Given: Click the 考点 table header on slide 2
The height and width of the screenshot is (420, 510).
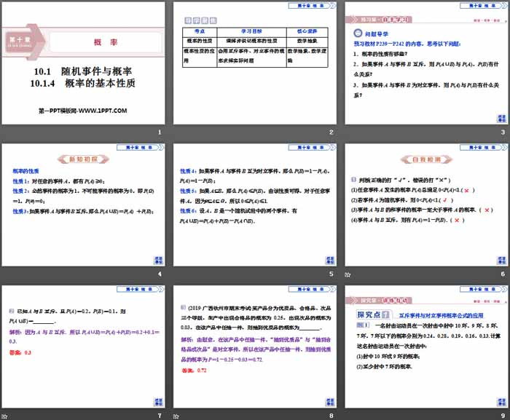Looking at the screenshot, I should coord(200,31).
